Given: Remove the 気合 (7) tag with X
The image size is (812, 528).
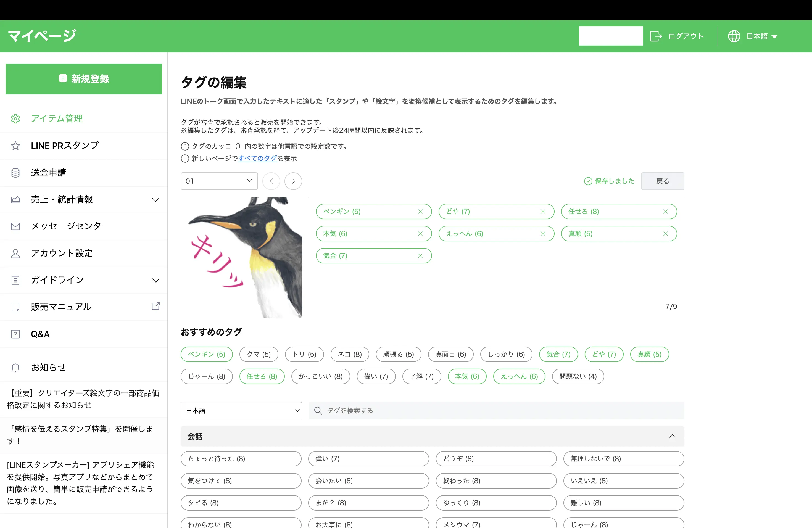Looking at the screenshot, I should coord(420,256).
